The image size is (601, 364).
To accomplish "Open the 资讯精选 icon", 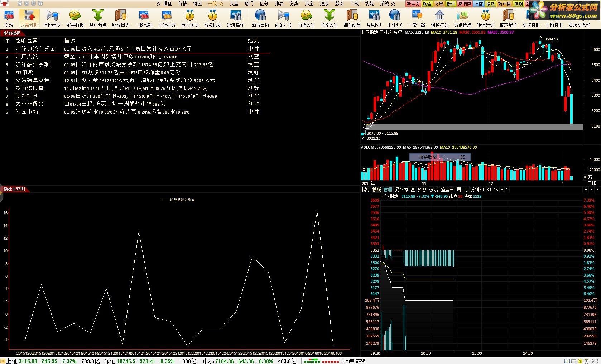I will [462, 19].
